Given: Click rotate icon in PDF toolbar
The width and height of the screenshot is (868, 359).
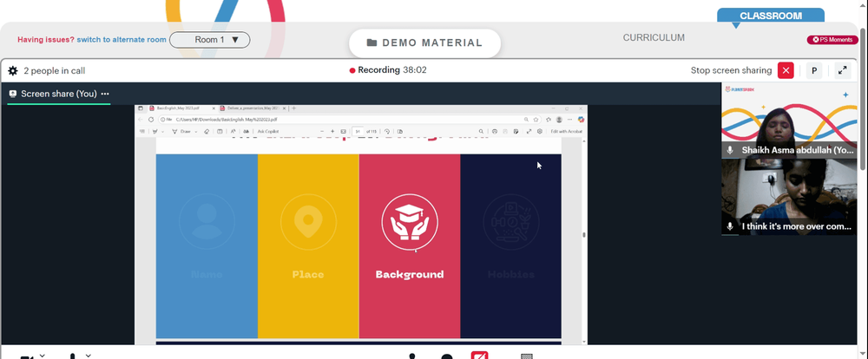Looking at the screenshot, I should click(x=387, y=132).
